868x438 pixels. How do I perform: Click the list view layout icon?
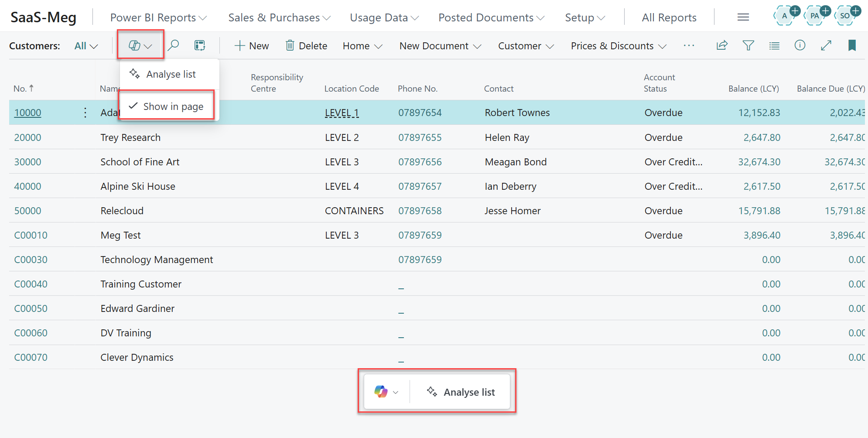tap(774, 45)
